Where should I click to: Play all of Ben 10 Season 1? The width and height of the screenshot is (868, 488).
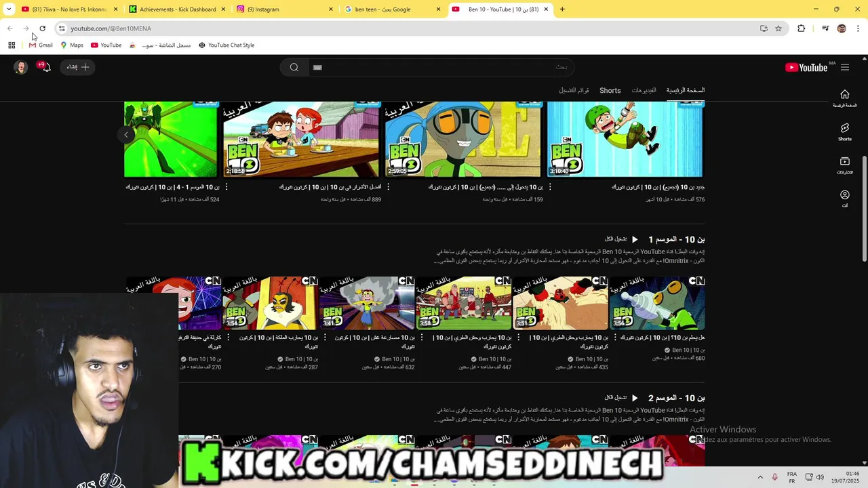click(622, 239)
